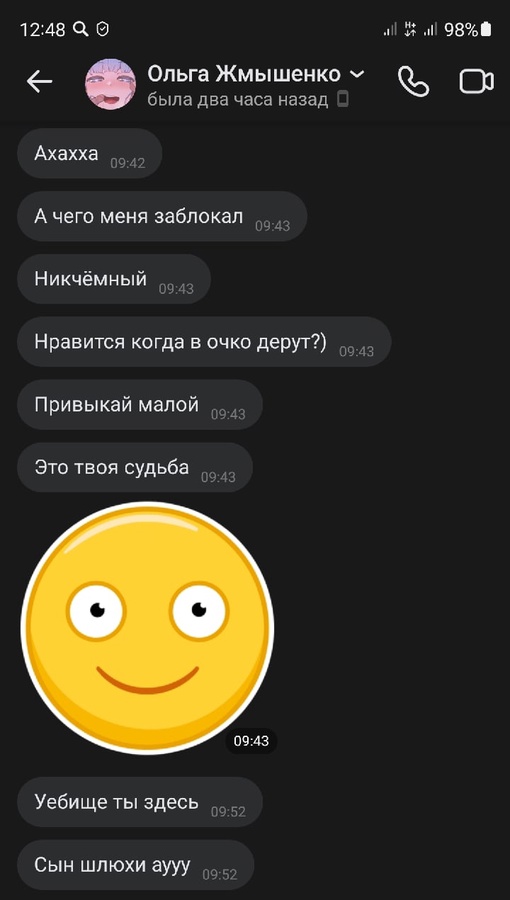Tap the battery icon showing 98%
The width and height of the screenshot is (510, 900).
(486, 29)
